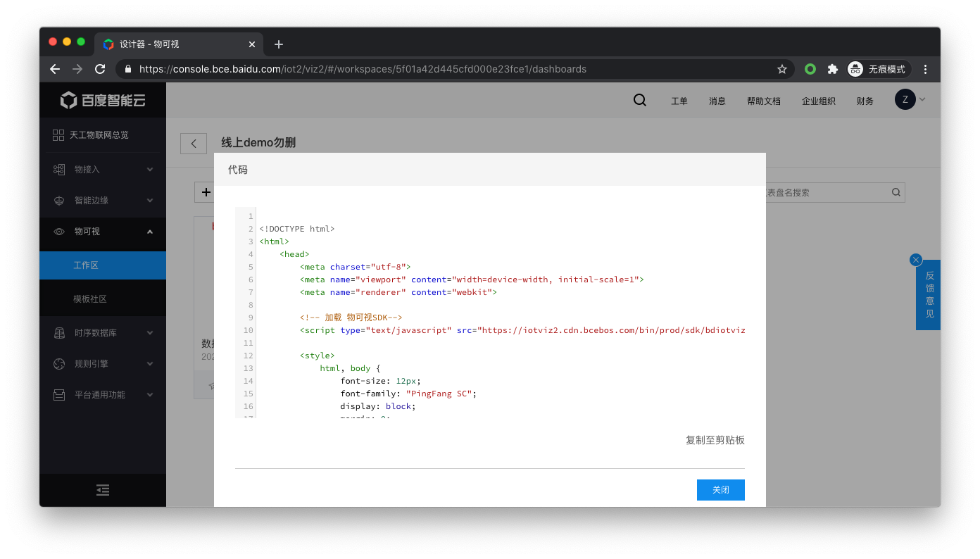Open Chrome's three-dot menu
The width and height of the screenshot is (980, 559).
click(x=926, y=69)
